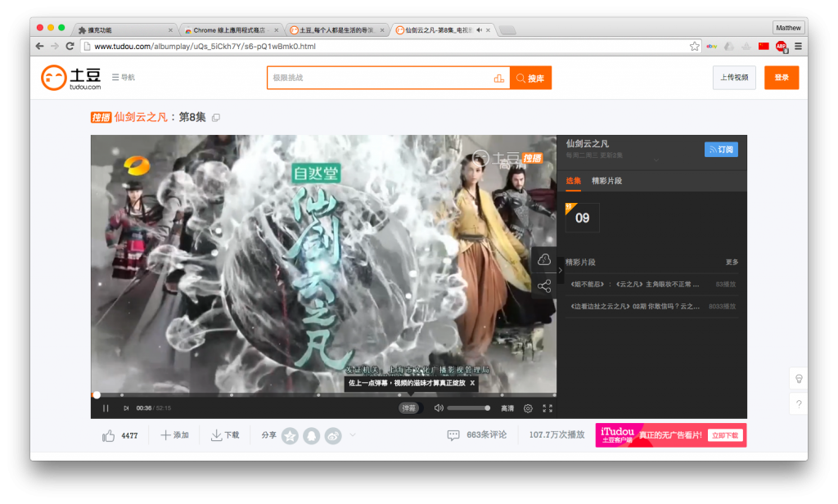This screenshot has height=504, width=838.
Task: Collapse the side panel arrow
Action: (x=560, y=271)
